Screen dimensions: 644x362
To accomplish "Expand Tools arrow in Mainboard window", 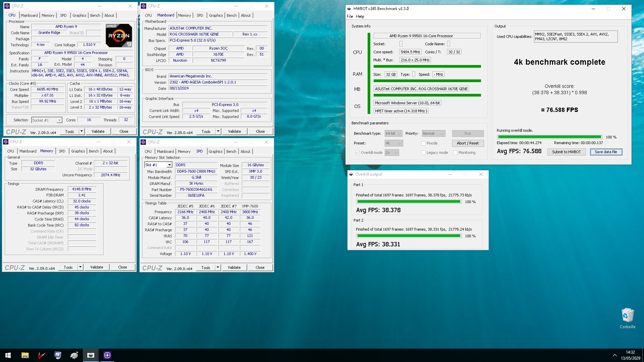I will (218, 131).
